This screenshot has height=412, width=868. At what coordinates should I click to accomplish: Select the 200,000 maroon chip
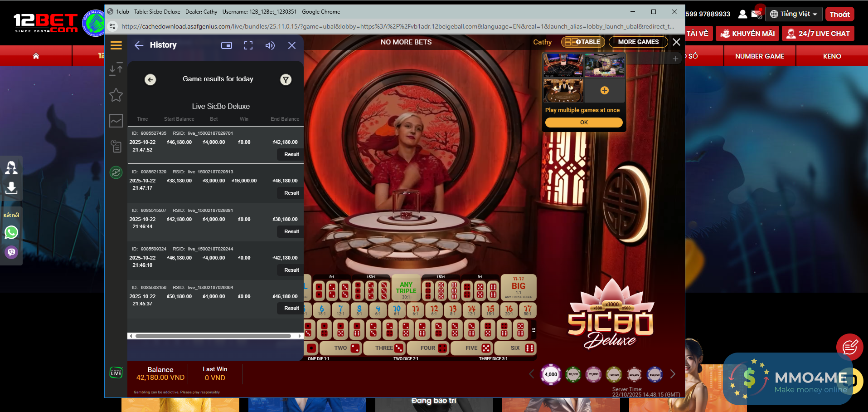click(x=635, y=374)
